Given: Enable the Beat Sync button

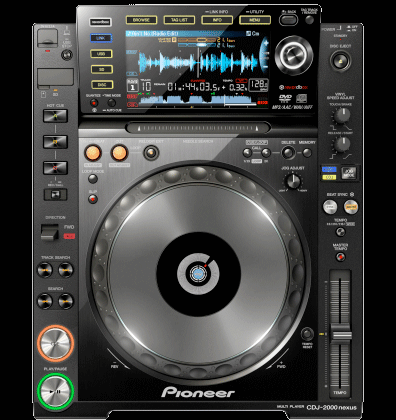Looking at the screenshot, I should pyautogui.click(x=330, y=207).
